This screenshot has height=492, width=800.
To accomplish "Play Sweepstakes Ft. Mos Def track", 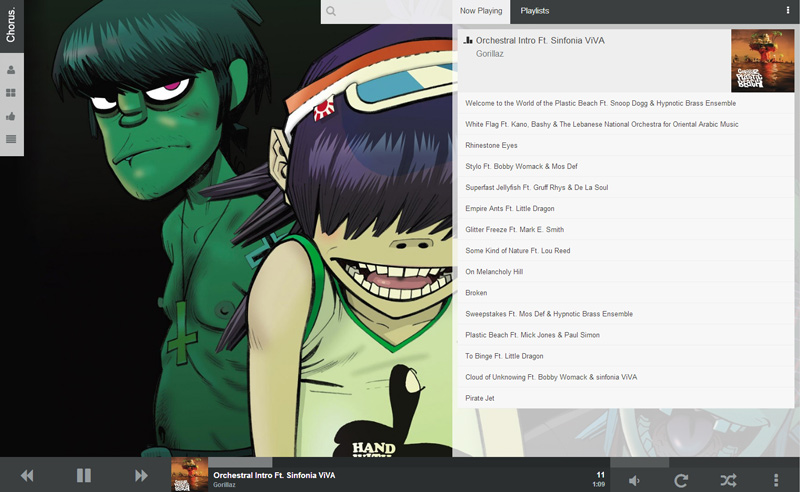I will (x=626, y=314).
